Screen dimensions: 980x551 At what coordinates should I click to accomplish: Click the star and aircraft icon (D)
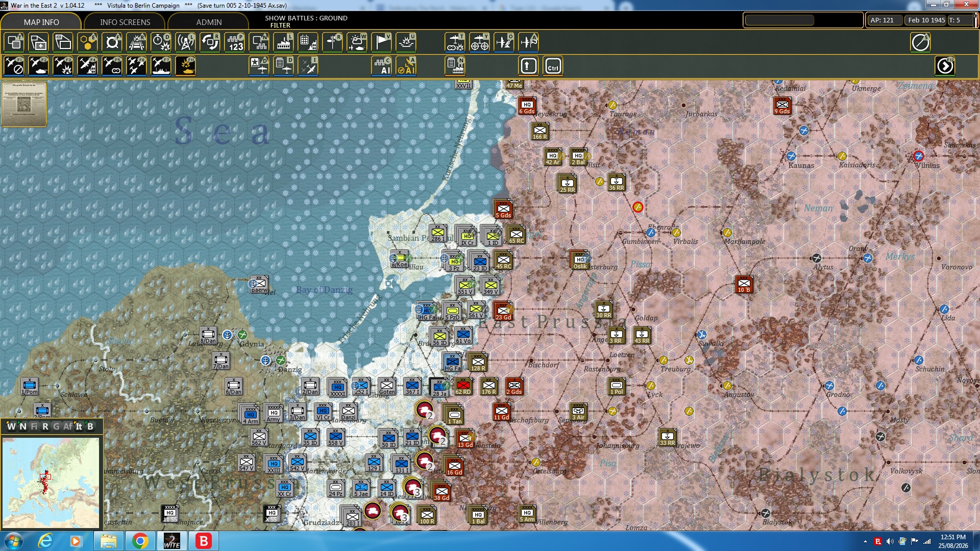(x=259, y=66)
